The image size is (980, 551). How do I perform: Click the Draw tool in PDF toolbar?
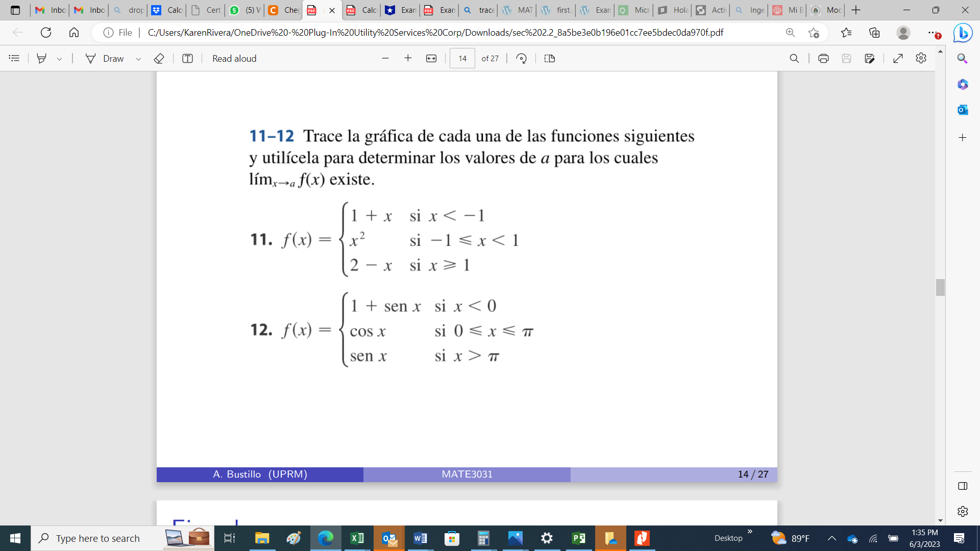pos(104,59)
